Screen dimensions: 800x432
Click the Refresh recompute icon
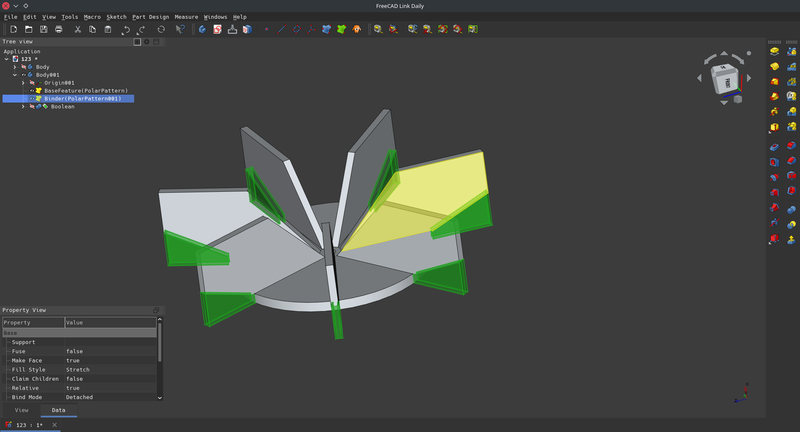[x=161, y=29]
